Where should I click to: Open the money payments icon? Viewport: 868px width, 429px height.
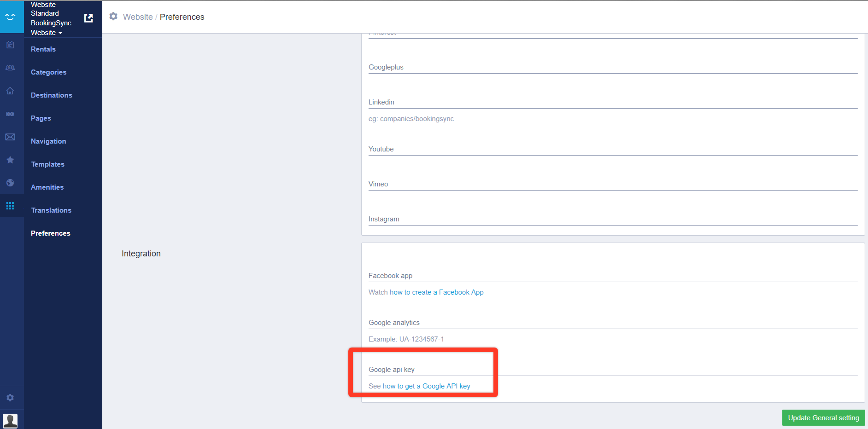[x=10, y=114]
